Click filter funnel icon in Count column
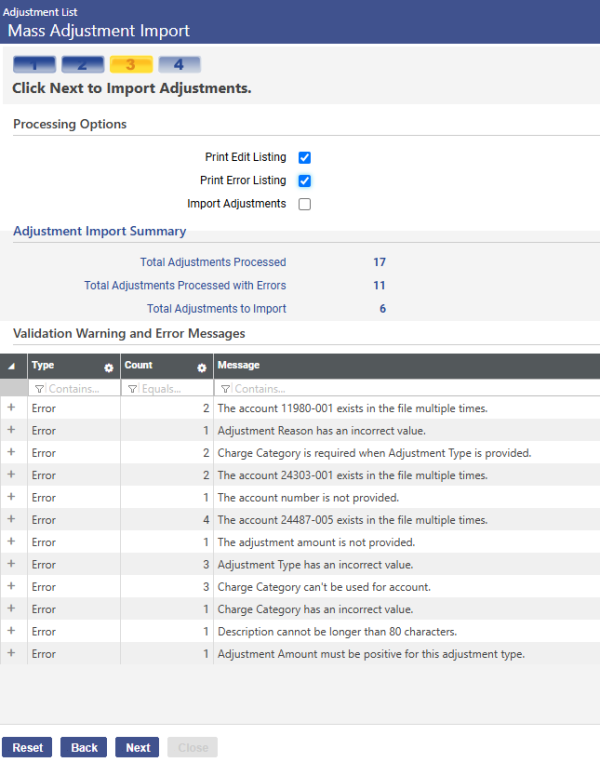This screenshot has height=762, width=600. click(x=132, y=389)
